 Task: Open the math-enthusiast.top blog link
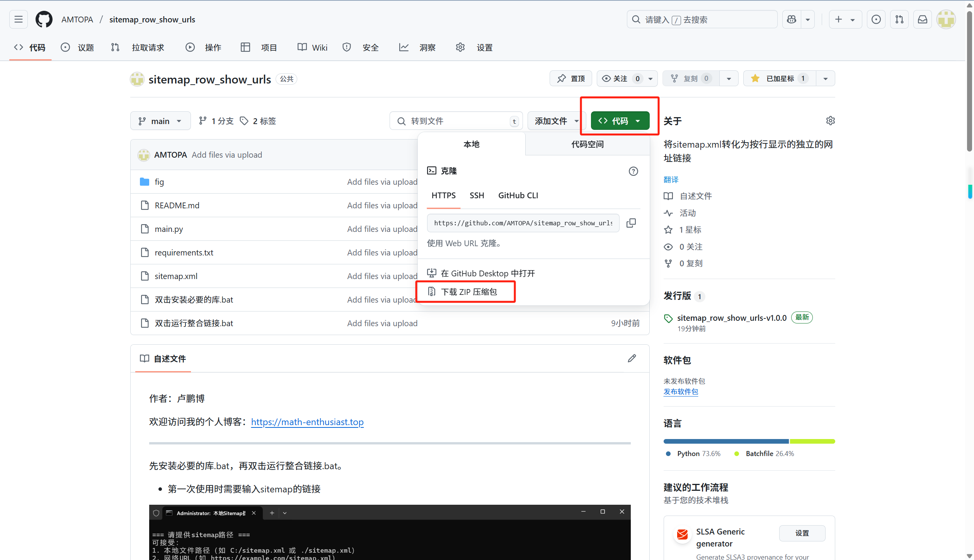click(307, 422)
